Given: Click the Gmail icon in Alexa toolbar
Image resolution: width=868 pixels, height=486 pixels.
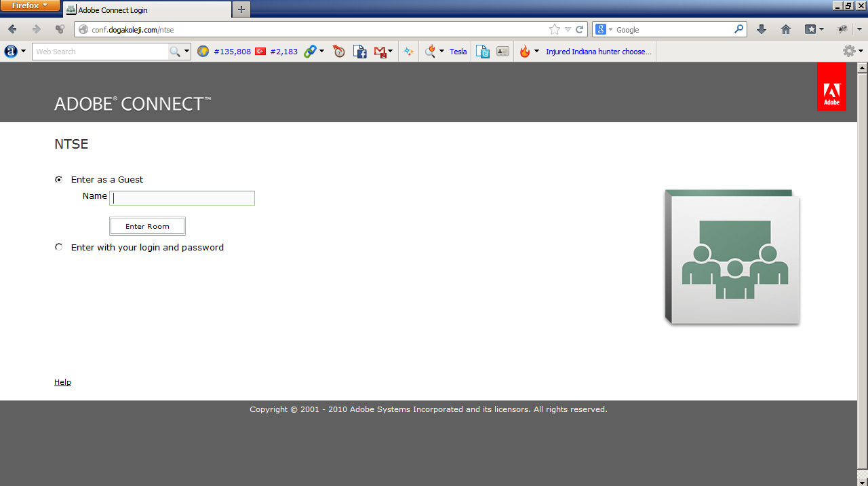Looking at the screenshot, I should [x=380, y=52].
